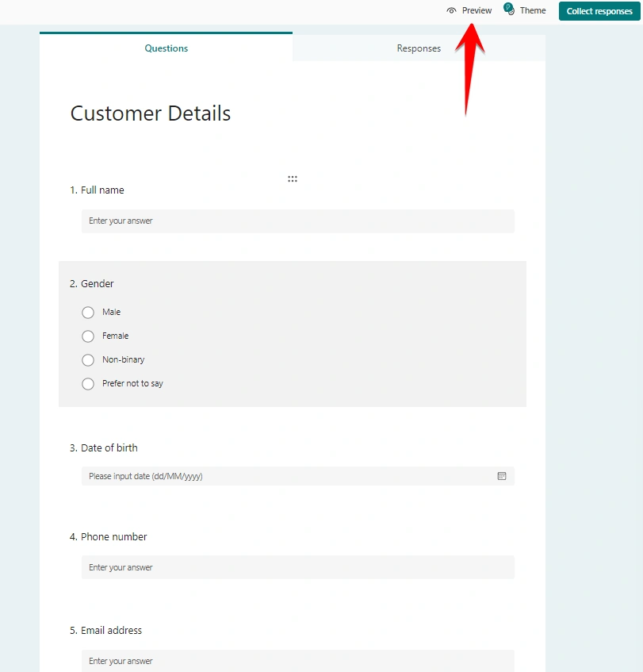This screenshot has height=672, width=643.
Task: Switch to the Responses tab
Action: click(x=419, y=48)
